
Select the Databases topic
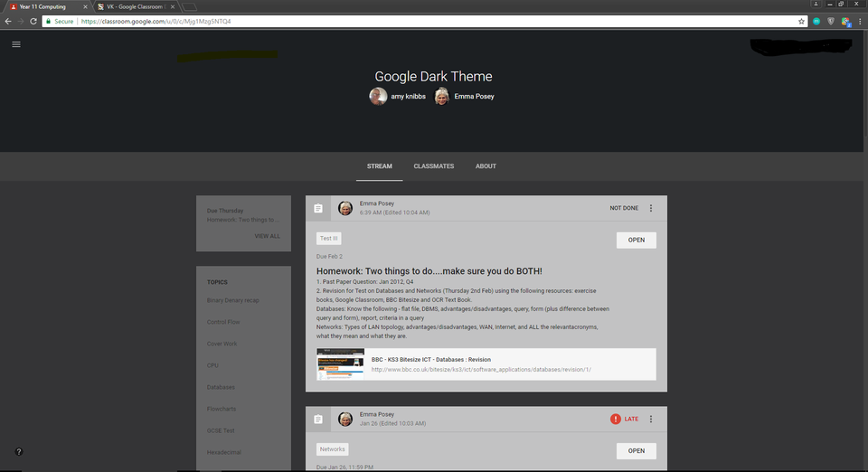(221, 387)
